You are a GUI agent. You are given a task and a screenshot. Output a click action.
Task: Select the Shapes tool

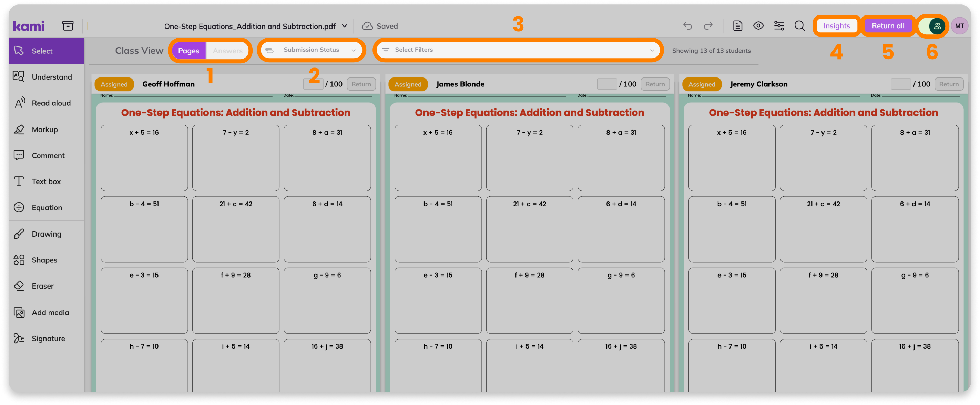(47, 260)
